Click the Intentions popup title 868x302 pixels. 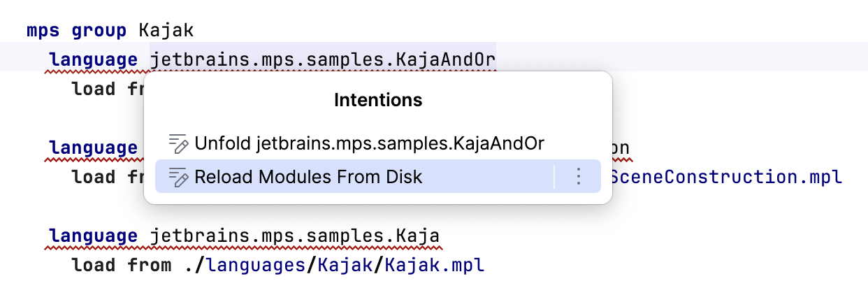pyautogui.click(x=378, y=100)
